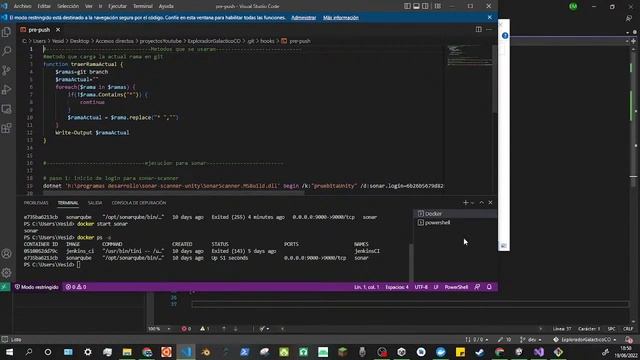640x360 pixels.
Task: Open Settings gear on Windows taskbar
Action: click(x=88, y=352)
